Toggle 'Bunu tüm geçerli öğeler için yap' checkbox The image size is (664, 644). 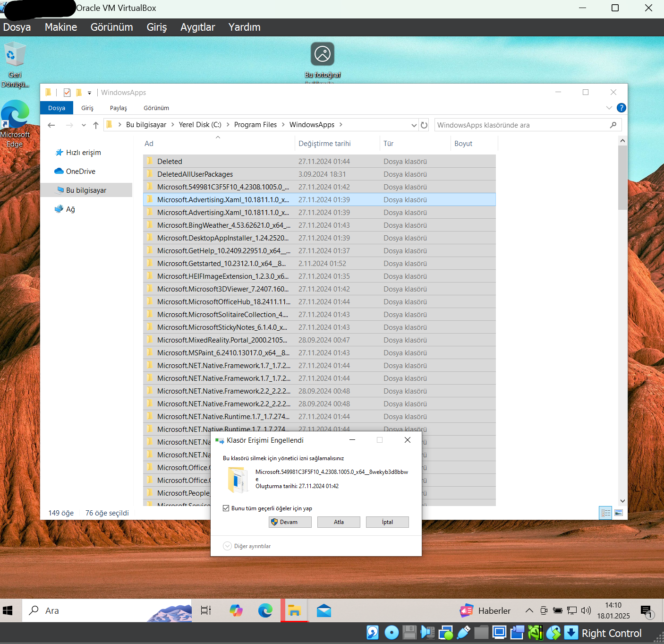[x=226, y=508]
